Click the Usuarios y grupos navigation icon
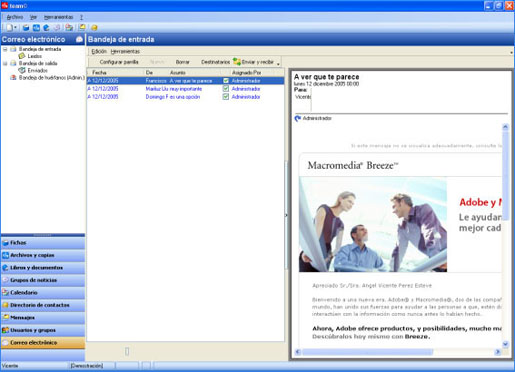This screenshot has height=372, width=515. point(6,330)
